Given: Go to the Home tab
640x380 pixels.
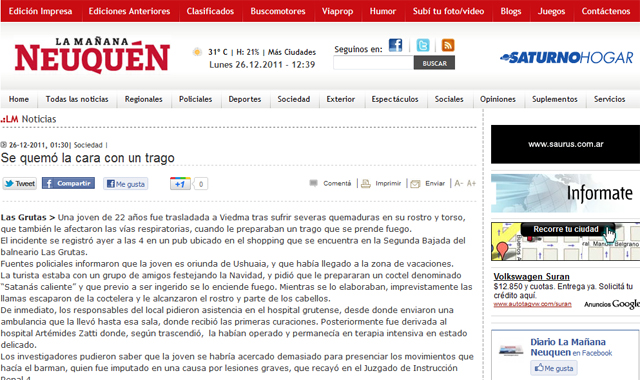Looking at the screenshot, I should pyautogui.click(x=19, y=99).
